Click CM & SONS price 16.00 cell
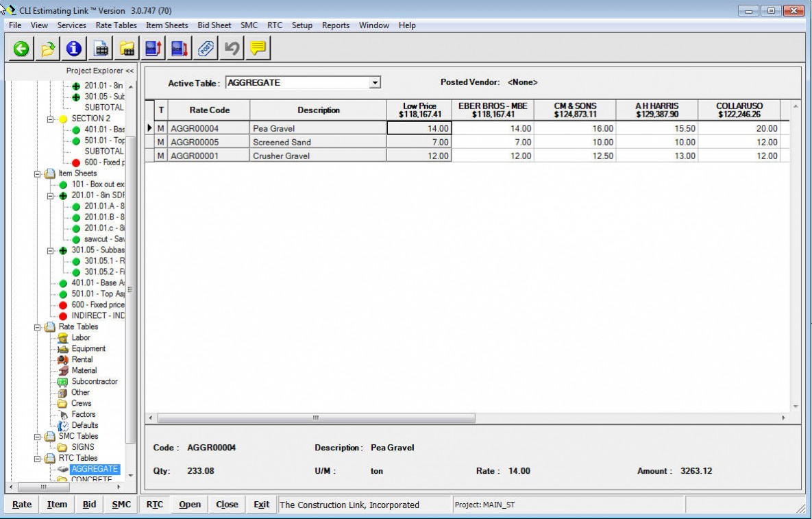The width and height of the screenshot is (812, 519). [x=575, y=128]
